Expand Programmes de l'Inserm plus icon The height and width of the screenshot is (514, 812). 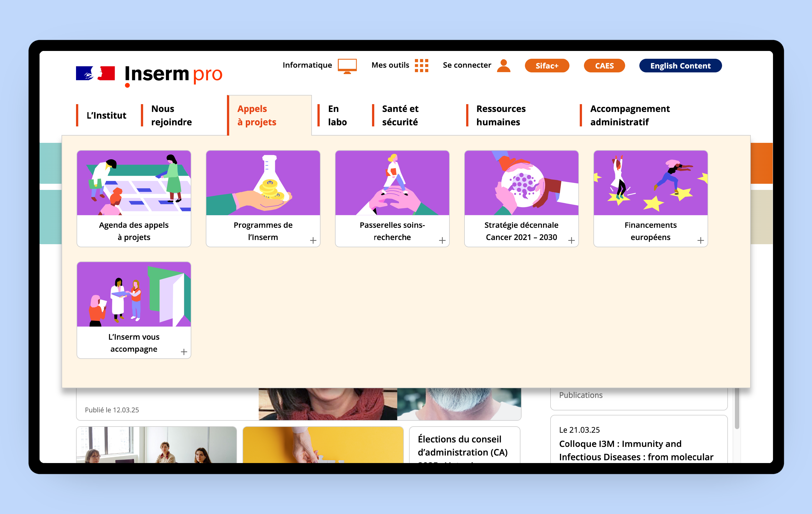tap(313, 240)
